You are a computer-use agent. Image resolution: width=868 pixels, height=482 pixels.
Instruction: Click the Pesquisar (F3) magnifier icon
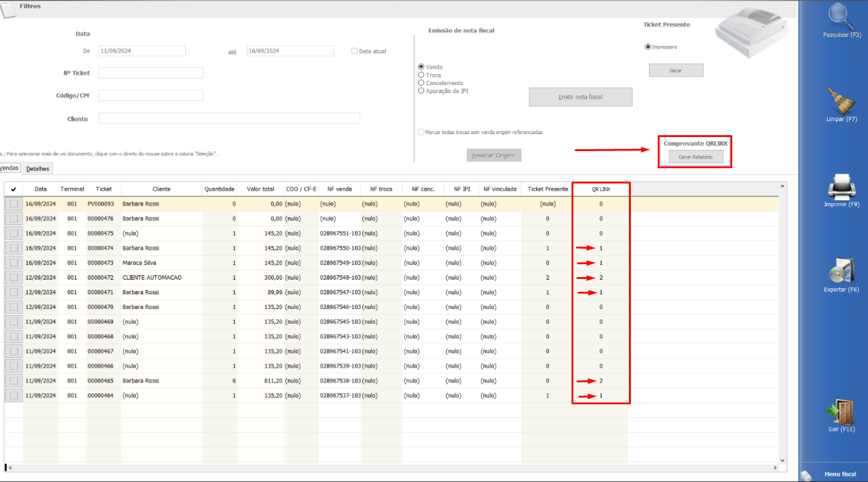842,16
